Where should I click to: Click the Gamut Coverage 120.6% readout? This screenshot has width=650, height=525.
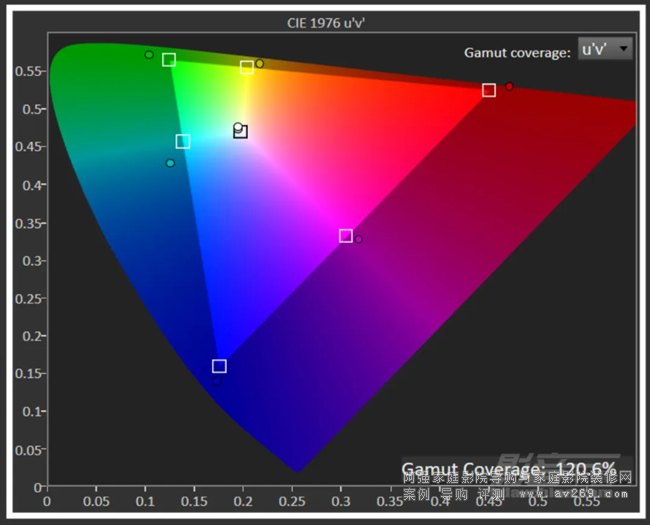point(508,469)
